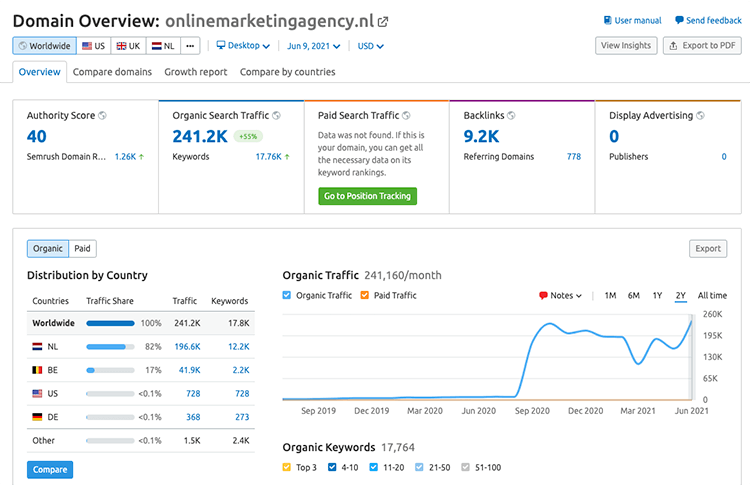Select the All time chart range
Viewport: 750px width, 485px height.
712,296
